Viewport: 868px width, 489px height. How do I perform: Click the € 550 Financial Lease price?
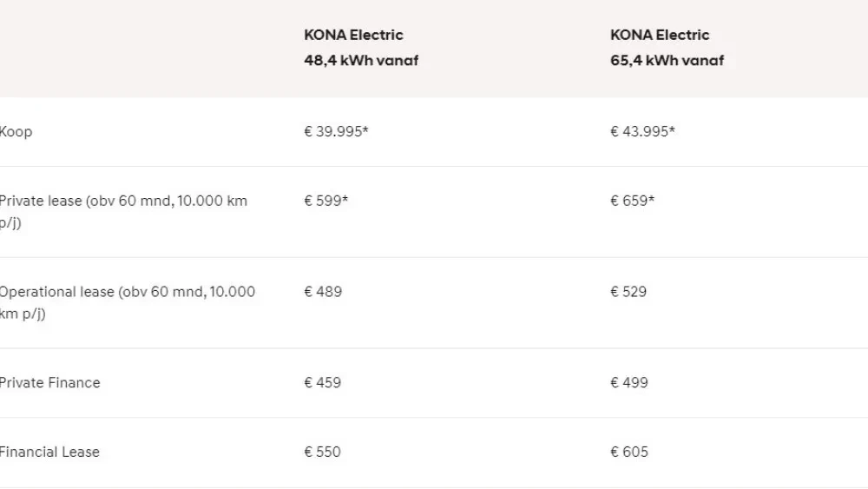pyautogui.click(x=323, y=453)
